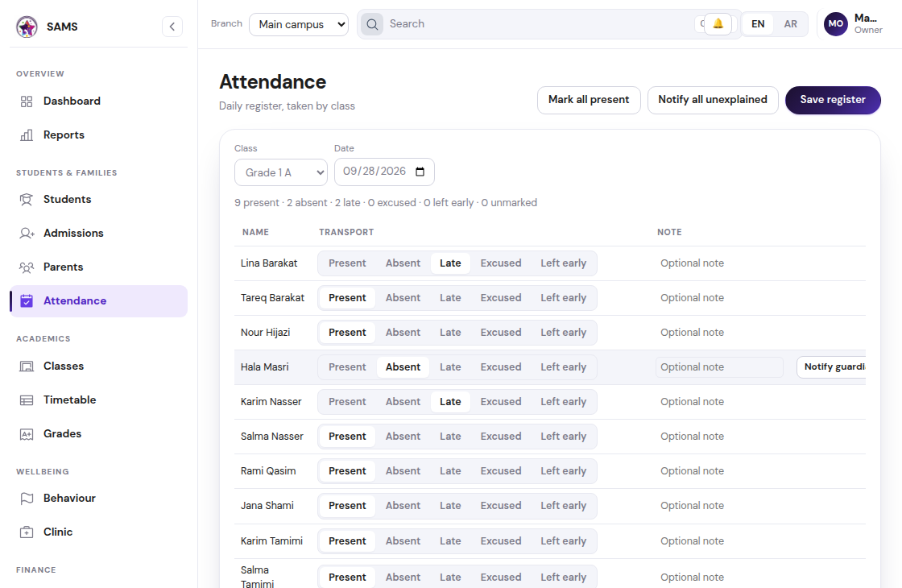Mark Salma Nasser as Absent

pyautogui.click(x=403, y=436)
